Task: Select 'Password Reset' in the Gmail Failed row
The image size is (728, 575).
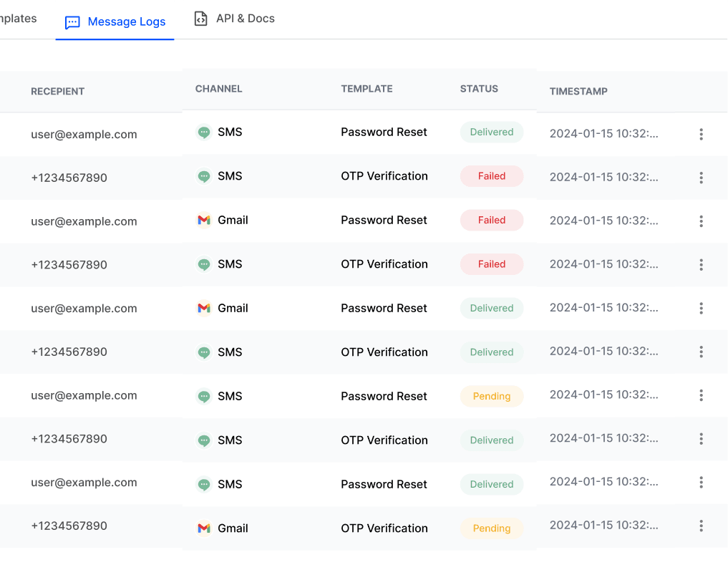Action: point(384,220)
